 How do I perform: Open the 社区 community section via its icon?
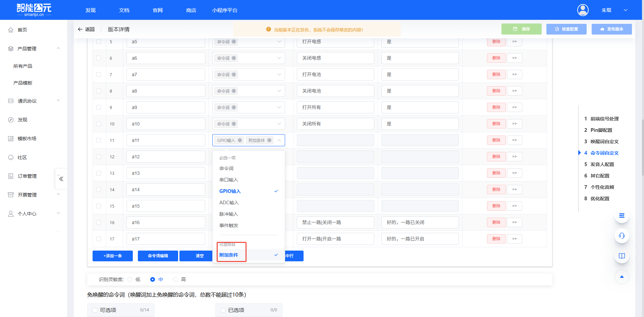pos(10,157)
